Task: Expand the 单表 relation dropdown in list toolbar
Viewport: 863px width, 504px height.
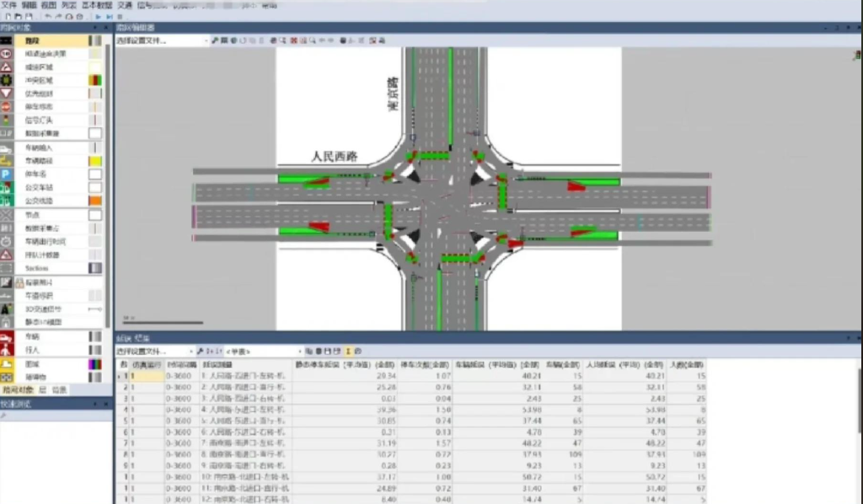Action: click(x=261, y=350)
